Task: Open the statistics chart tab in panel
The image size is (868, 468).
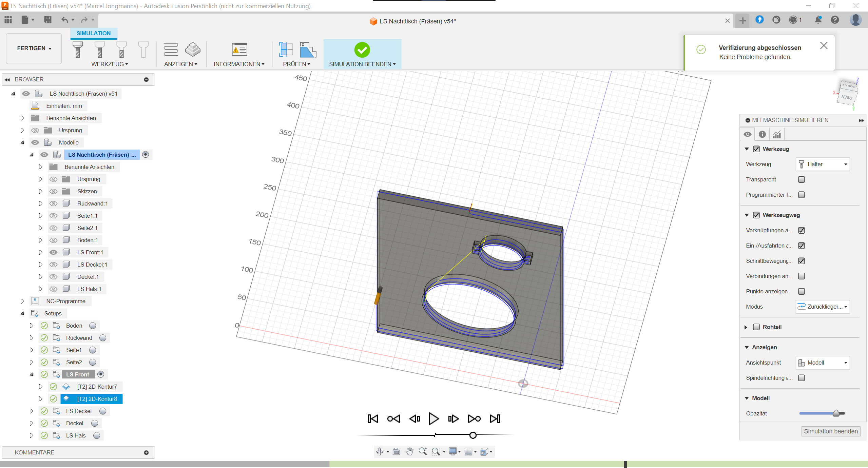Action: (x=777, y=134)
